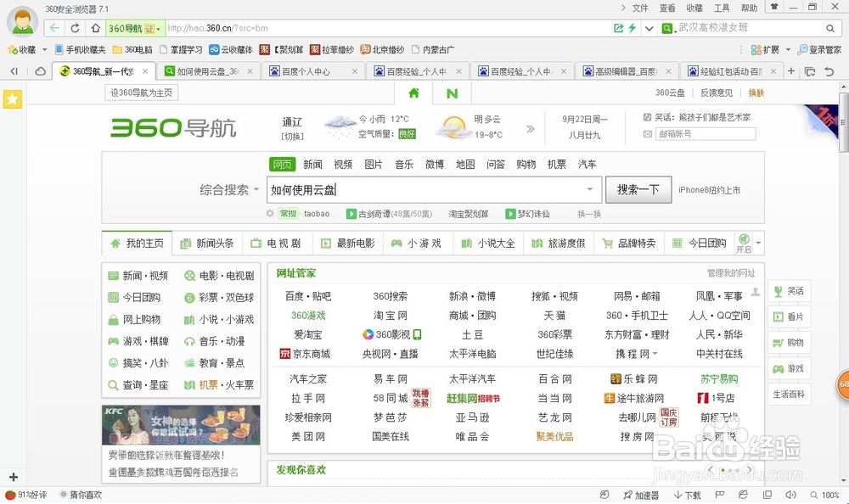
Task: Open browser home page icon
Action: [96, 28]
